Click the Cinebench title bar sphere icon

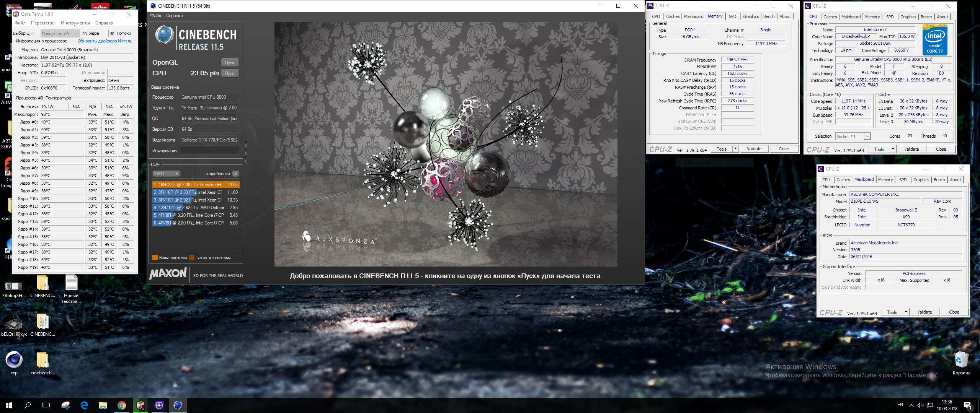pos(153,6)
